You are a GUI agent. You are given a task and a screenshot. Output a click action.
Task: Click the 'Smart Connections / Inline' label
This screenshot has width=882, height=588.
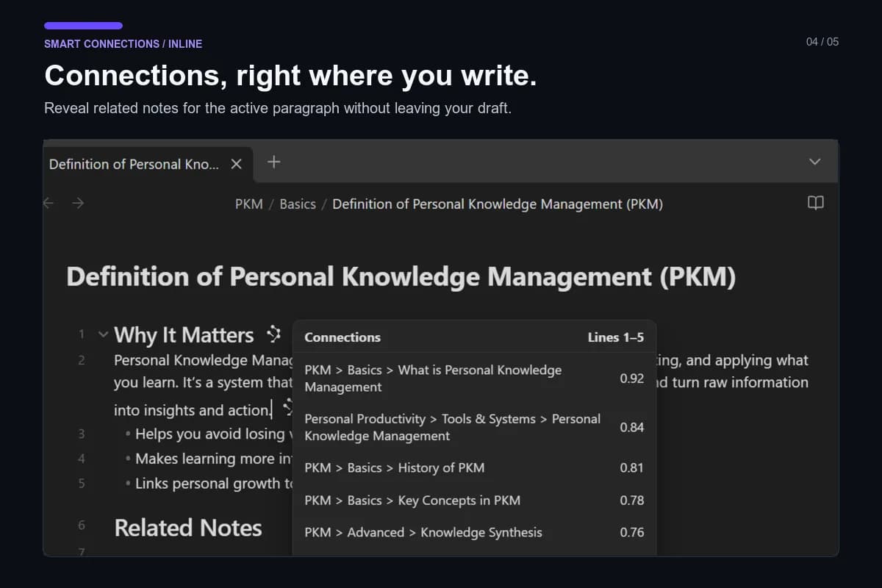123,43
